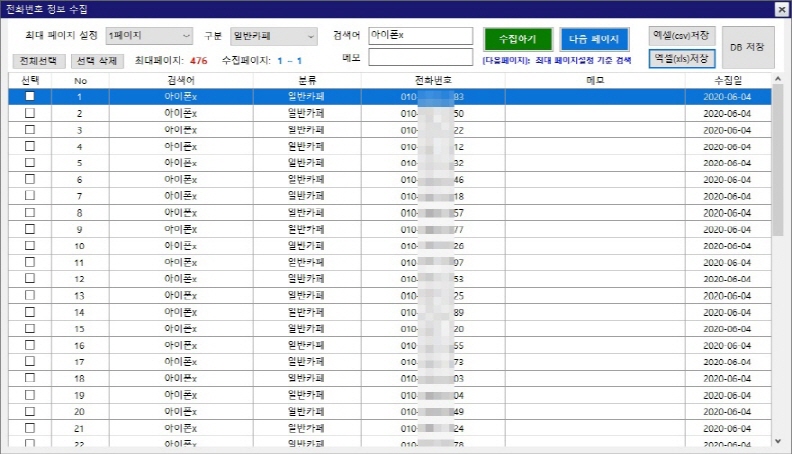Open the 최대 페이지 설정 dropdown showing 1페이지

tap(149, 36)
